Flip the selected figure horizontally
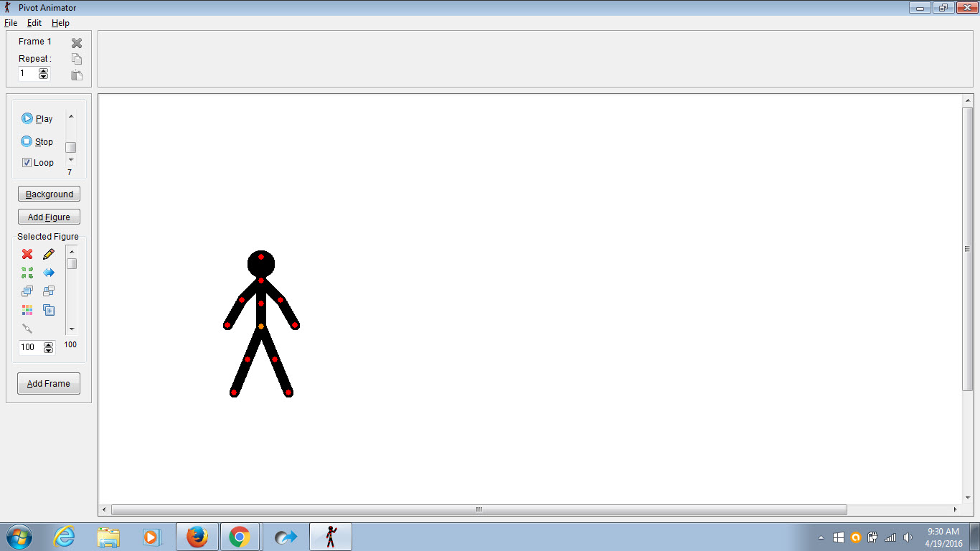 tap(48, 273)
